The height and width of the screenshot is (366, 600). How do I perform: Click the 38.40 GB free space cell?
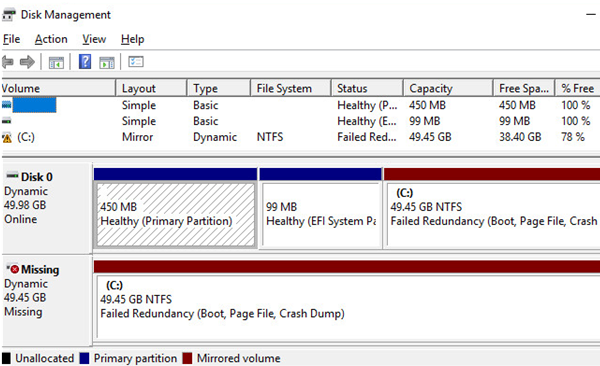point(520,137)
